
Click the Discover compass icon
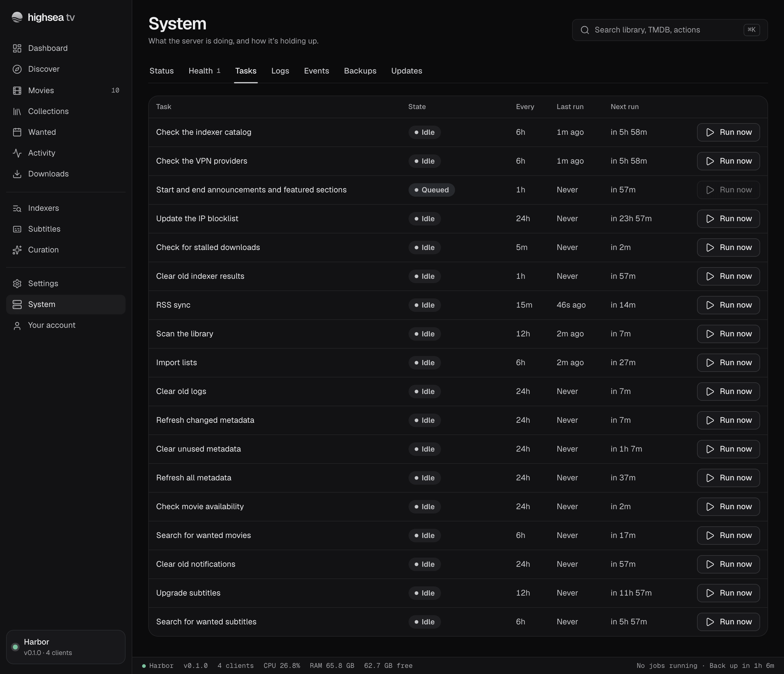click(x=17, y=69)
